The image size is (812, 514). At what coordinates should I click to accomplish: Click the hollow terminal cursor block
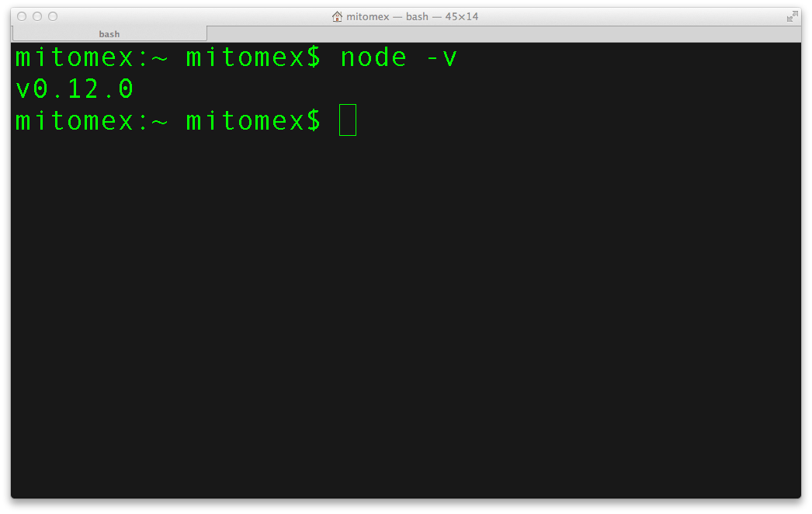pyautogui.click(x=348, y=120)
